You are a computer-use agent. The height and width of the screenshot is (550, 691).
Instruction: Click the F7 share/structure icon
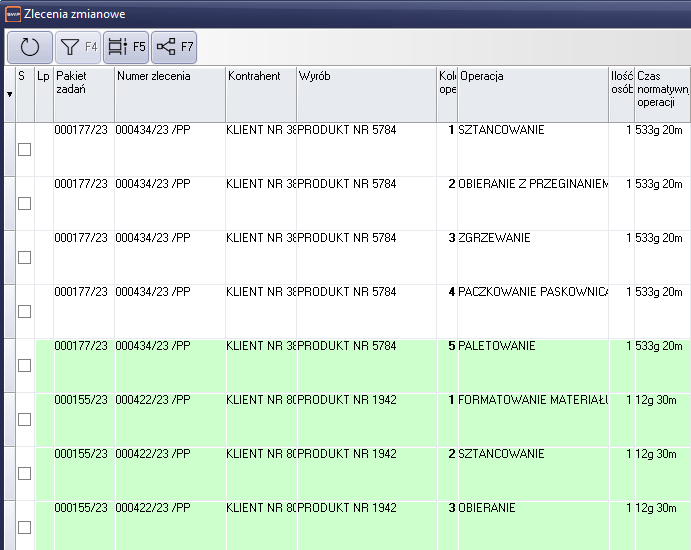(174, 47)
